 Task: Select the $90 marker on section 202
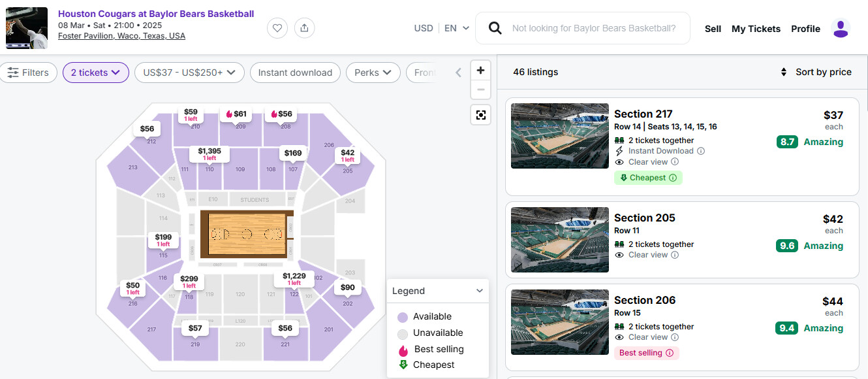[x=348, y=287]
